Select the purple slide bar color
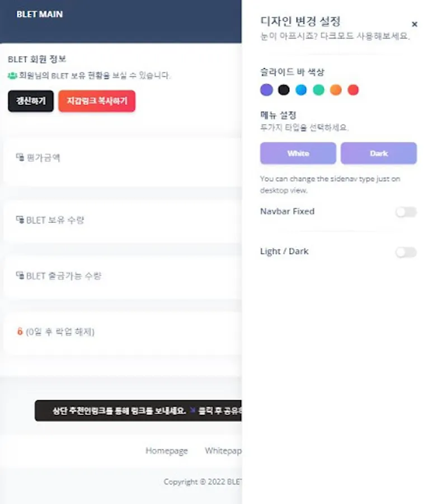This screenshot has height=504, width=432. pyautogui.click(x=266, y=90)
